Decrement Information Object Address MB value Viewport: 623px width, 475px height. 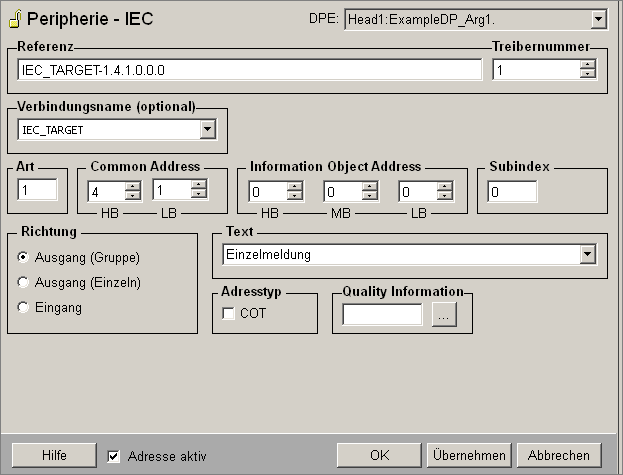click(370, 196)
